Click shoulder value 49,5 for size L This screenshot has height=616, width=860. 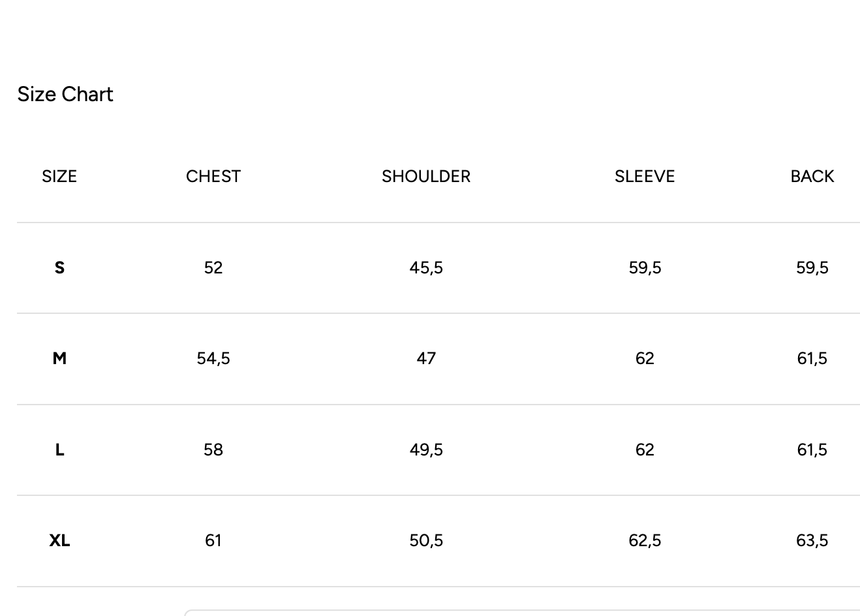(426, 450)
